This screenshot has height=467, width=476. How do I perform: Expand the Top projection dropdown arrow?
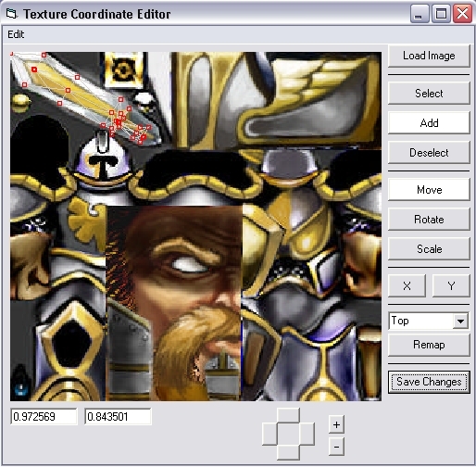point(460,321)
